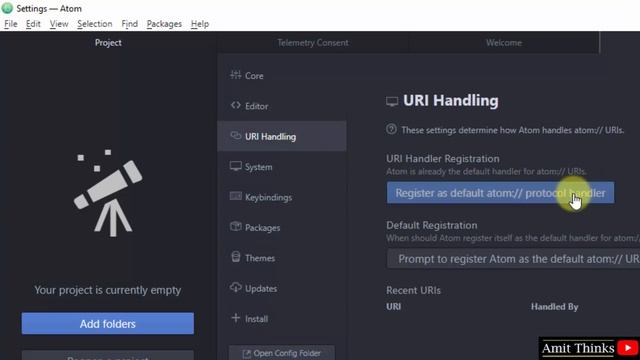Go to System settings section
Image resolution: width=640 pixels, height=360 pixels.
tap(282, 167)
